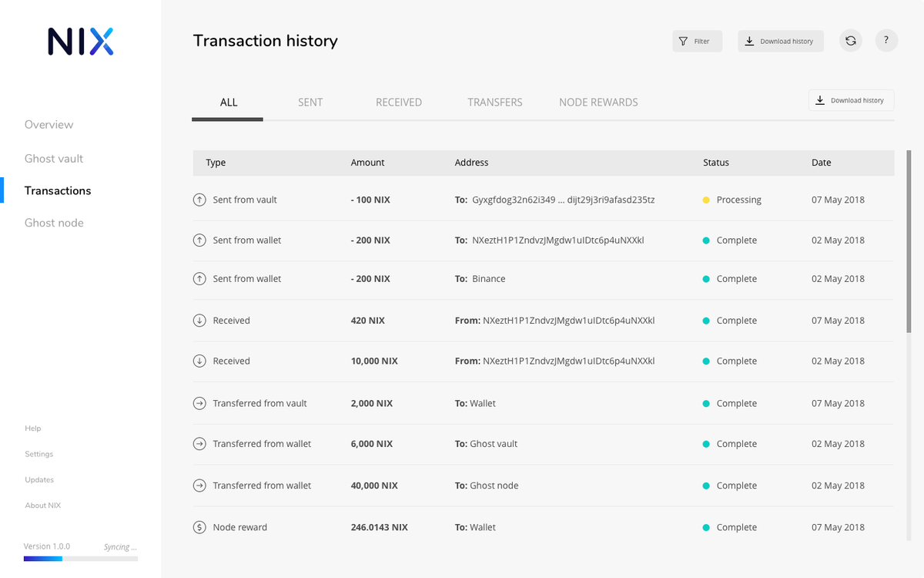Viewport: 924px width, 578px height.
Task: Click the NIX logo
Action: [81, 42]
